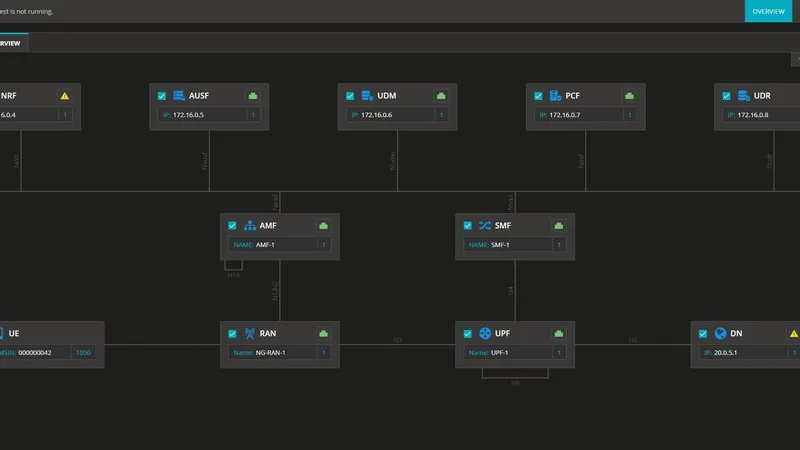Click the SMF shuffle arrows icon
The width and height of the screenshot is (800, 450).
tap(485, 226)
